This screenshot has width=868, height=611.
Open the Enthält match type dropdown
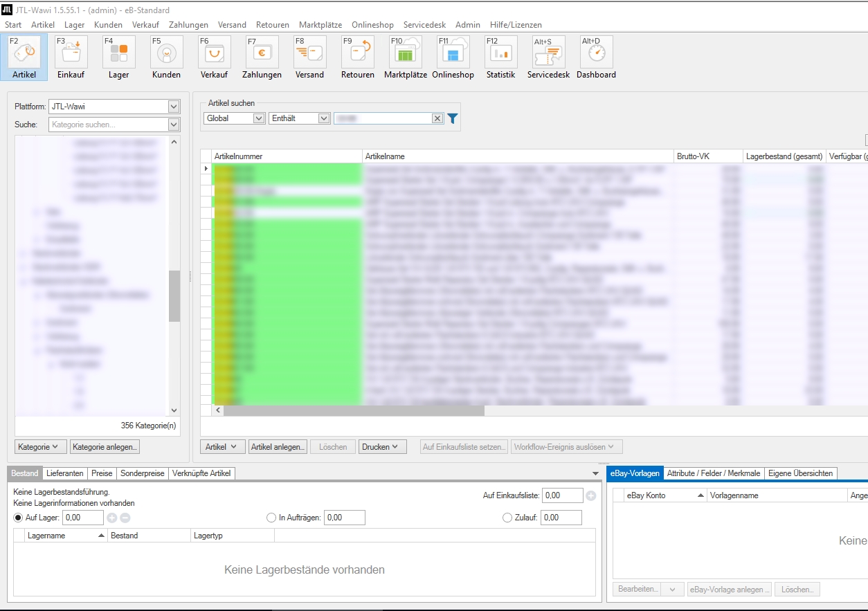coord(323,118)
